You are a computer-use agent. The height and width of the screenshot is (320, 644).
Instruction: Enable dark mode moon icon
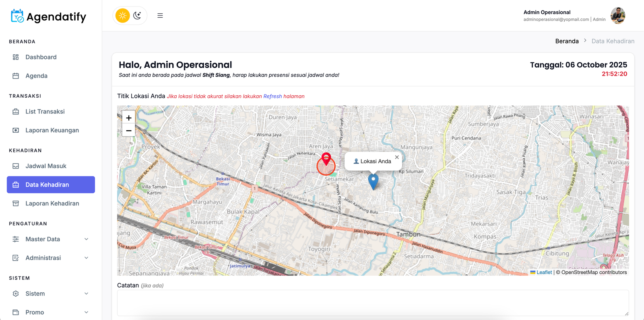click(x=137, y=16)
